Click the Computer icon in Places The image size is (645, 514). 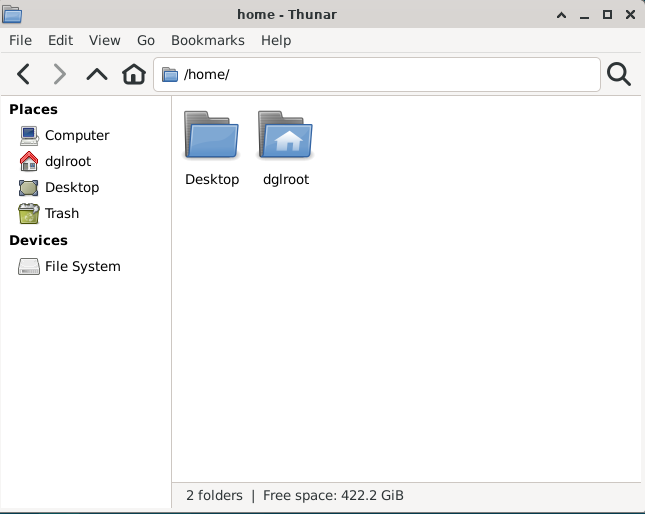click(x=29, y=136)
